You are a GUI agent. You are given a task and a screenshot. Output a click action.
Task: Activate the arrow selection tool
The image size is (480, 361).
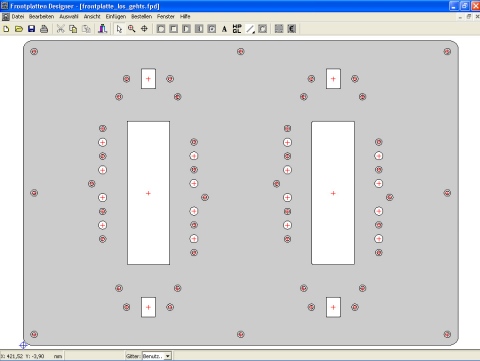119,29
